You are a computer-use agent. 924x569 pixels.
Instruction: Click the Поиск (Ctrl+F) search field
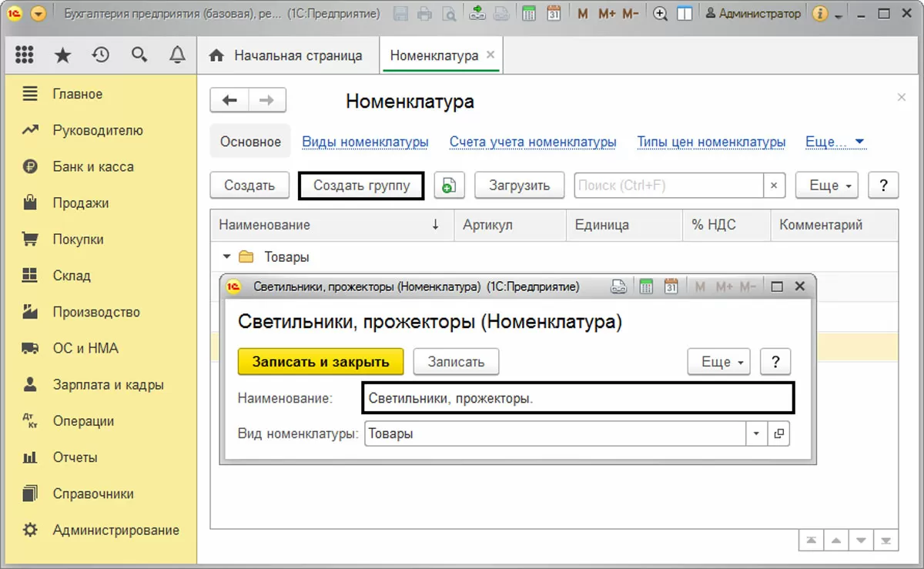668,186
